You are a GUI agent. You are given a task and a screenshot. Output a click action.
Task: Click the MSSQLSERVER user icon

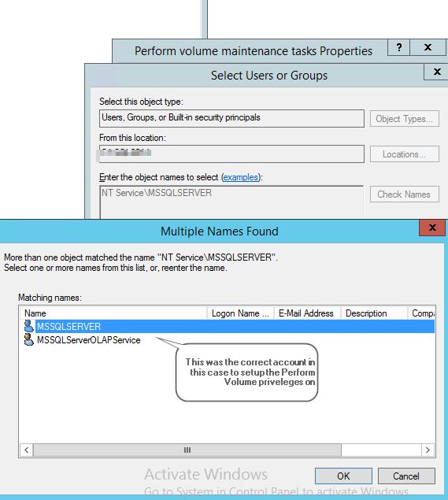28,326
